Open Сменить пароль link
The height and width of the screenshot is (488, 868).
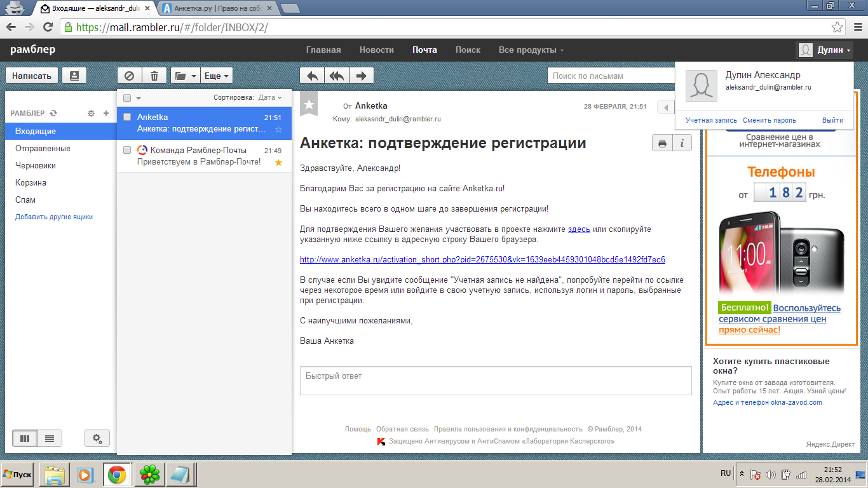click(769, 120)
